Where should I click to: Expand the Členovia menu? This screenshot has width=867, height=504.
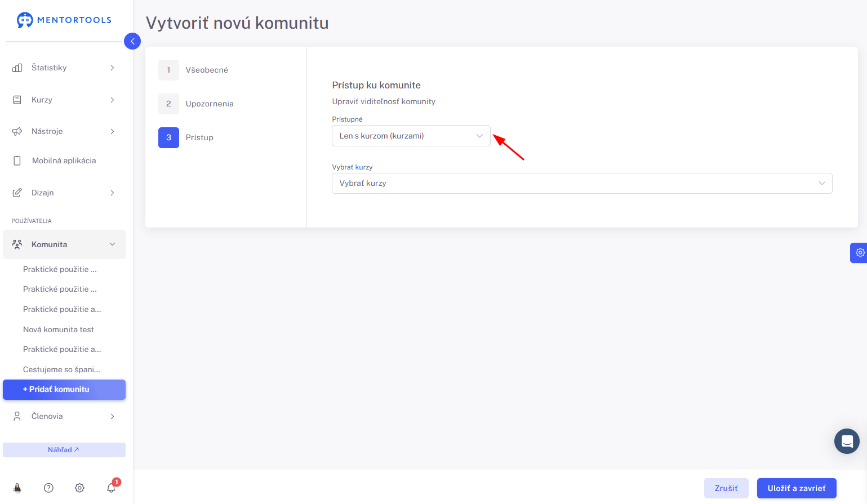point(64,416)
